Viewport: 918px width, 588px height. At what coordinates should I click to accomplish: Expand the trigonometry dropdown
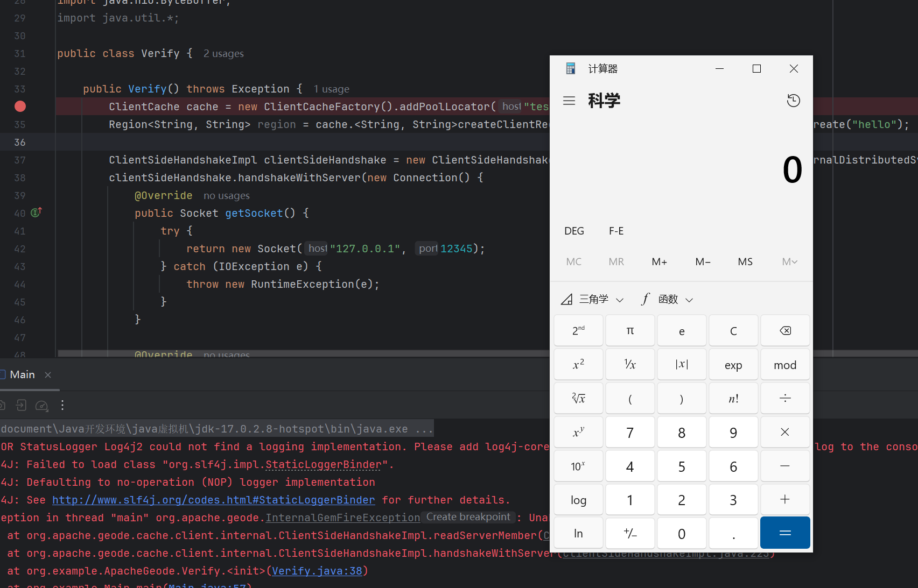click(x=592, y=299)
